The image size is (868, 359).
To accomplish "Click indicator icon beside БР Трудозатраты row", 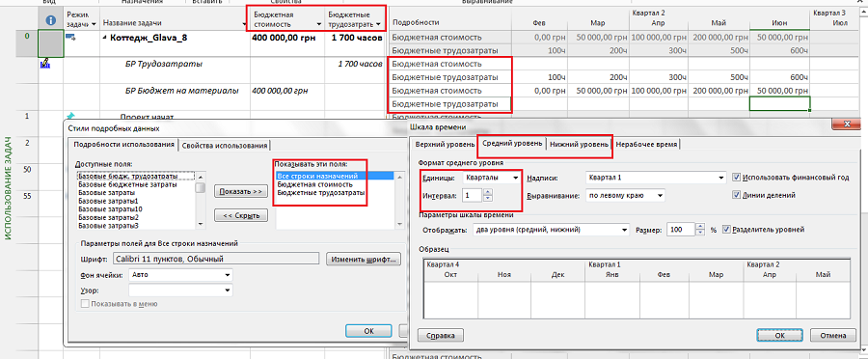I will coord(44,64).
